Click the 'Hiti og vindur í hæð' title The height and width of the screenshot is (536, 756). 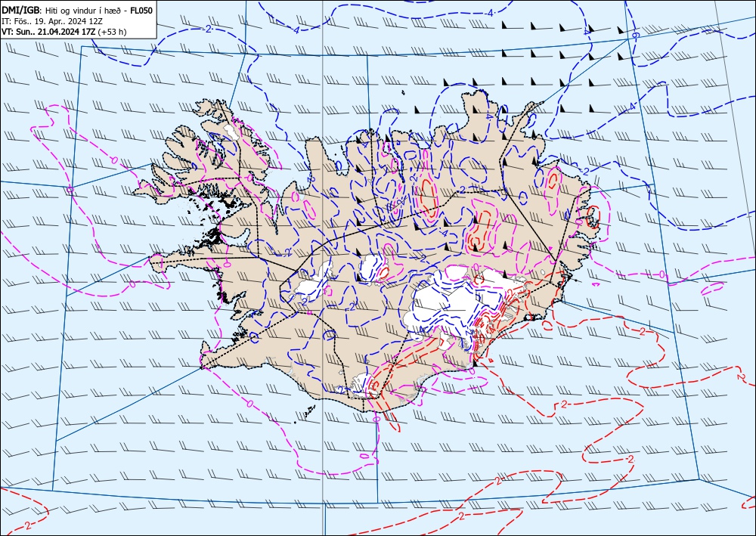pyautogui.click(x=83, y=11)
